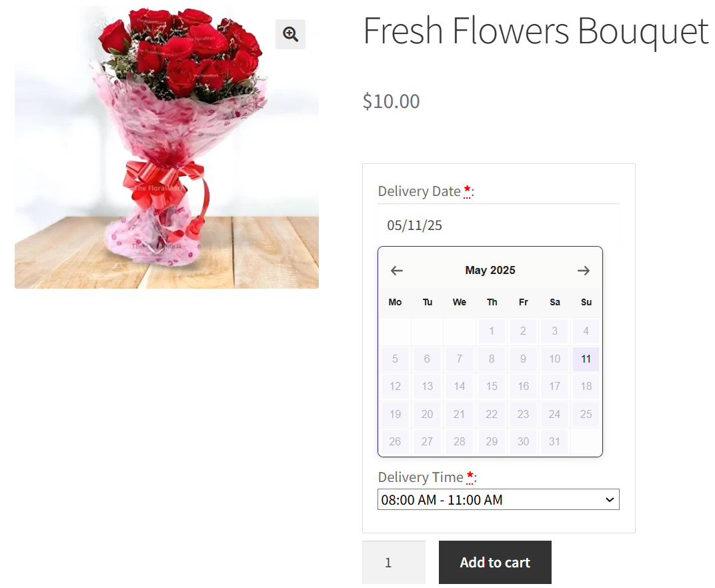
Task: Click the Fresh Flowers Bouquet title
Action: (535, 31)
